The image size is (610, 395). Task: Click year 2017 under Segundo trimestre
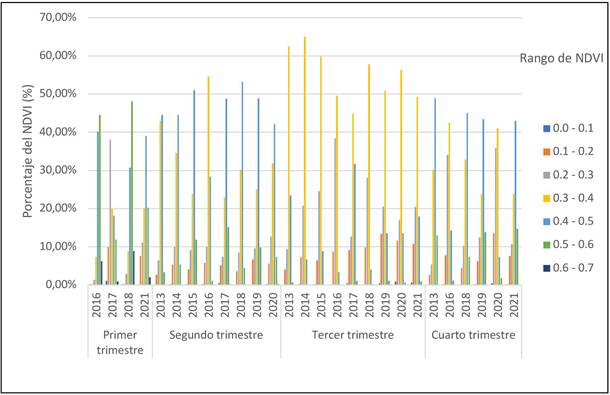click(225, 305)
